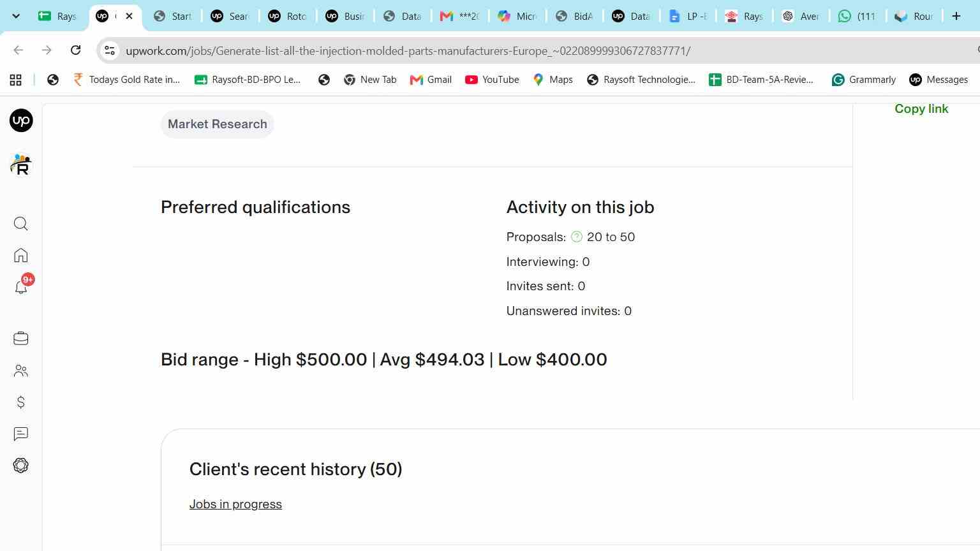980x551 pixels.
Task: Open the house home icon in sidebar
Action: coord(21,256)
